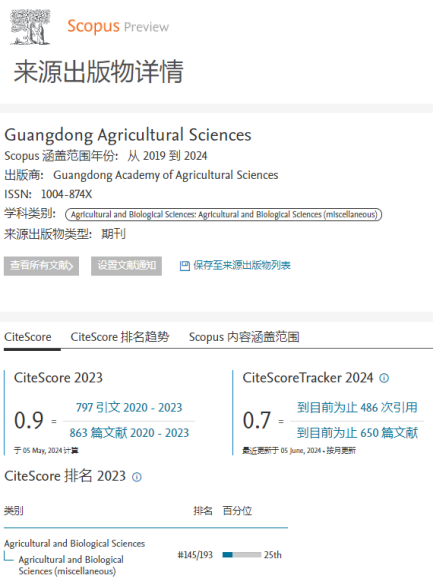This screenshot has height=582, width=433.
Task: Click the 于 05 May, 2024 计算 note
Action: (x=46, y=451)
